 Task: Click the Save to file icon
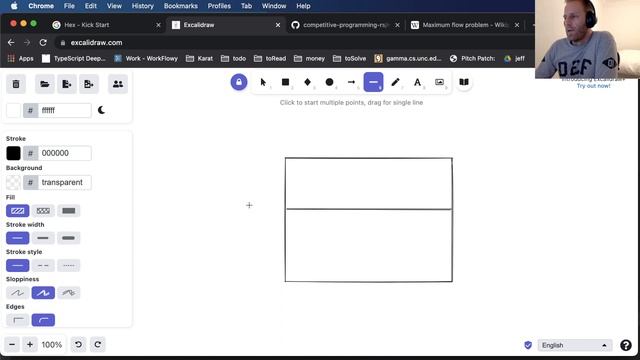[x=67, y=84]
